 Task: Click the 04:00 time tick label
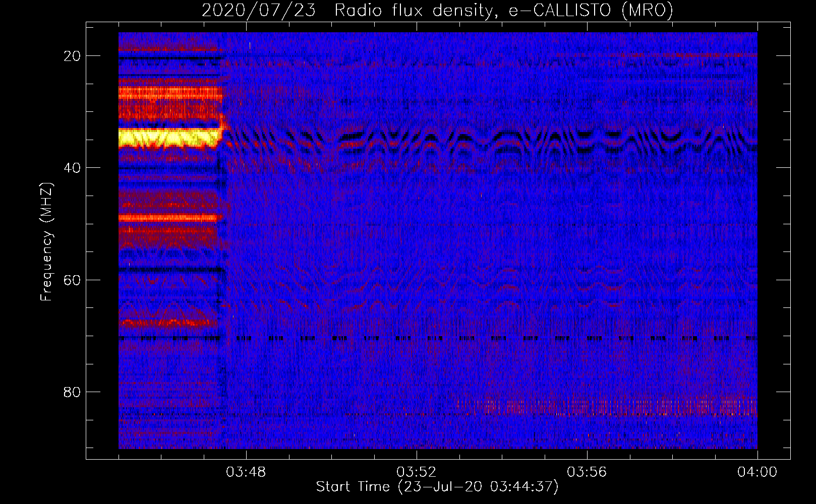(x=757, y=472)
